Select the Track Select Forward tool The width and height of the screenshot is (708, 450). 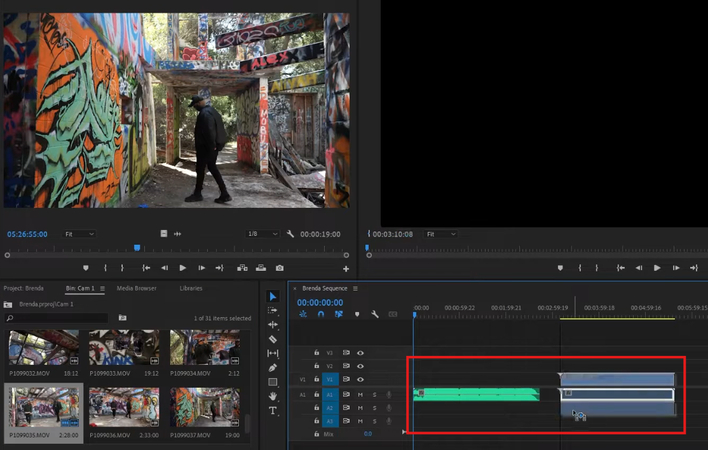272,311
